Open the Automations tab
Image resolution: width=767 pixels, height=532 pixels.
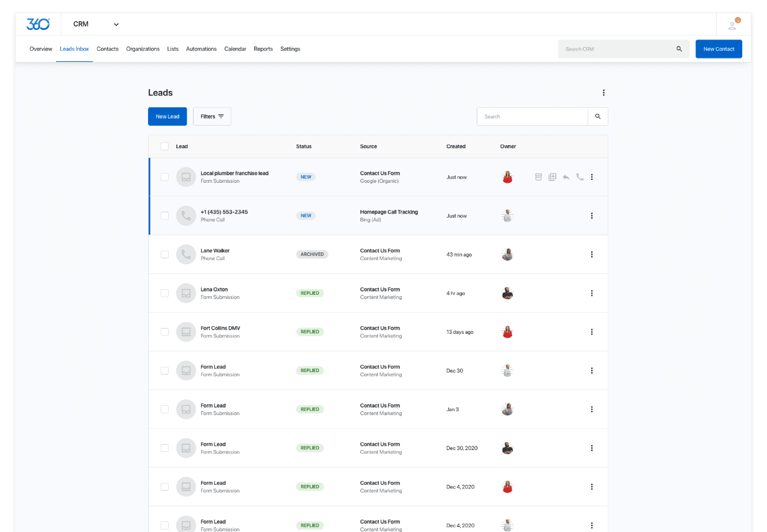point(201,49)
